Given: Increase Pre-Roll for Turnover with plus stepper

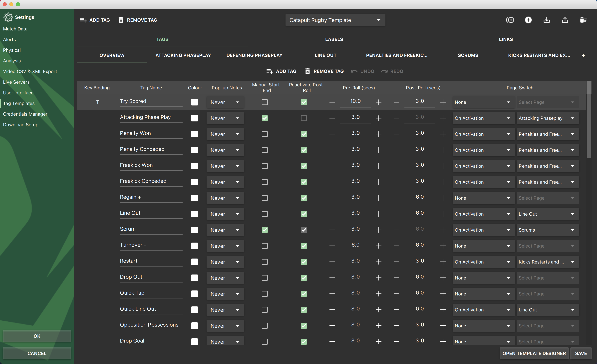Looking at the screenshot, I should click(379, 246).
